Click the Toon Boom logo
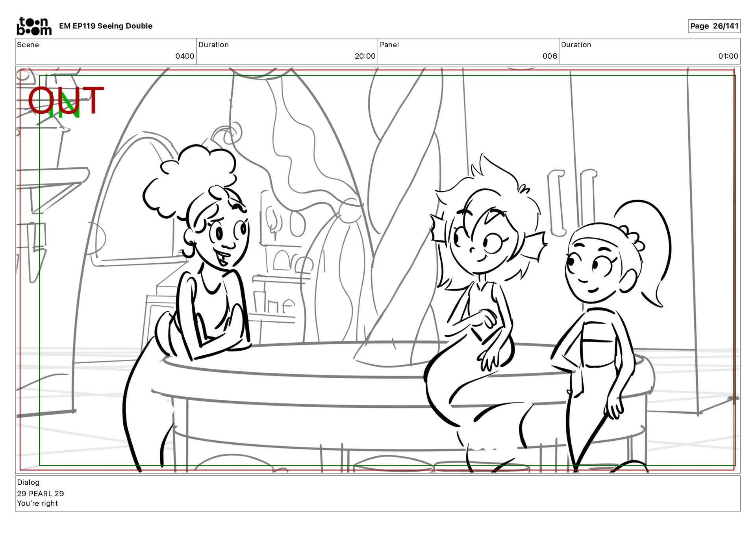 [34, 26]
